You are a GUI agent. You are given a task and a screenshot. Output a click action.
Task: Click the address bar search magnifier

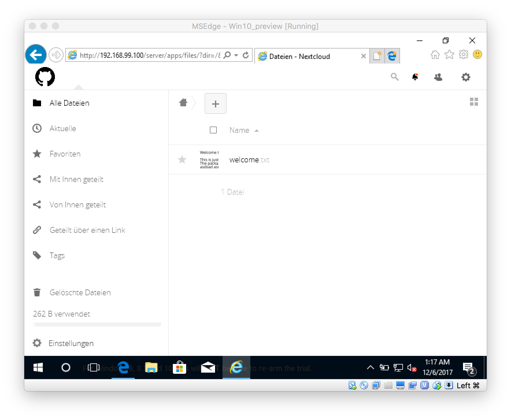(x=227, y=55)
